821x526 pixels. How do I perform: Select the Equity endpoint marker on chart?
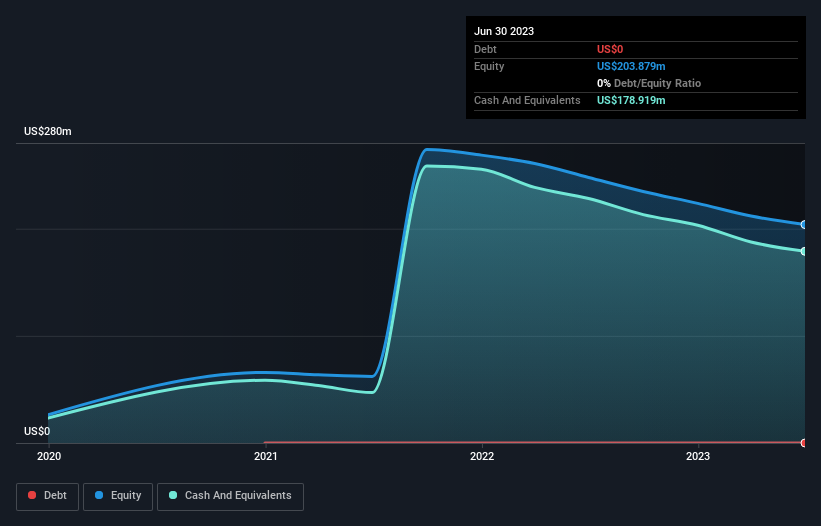point(804,225)
